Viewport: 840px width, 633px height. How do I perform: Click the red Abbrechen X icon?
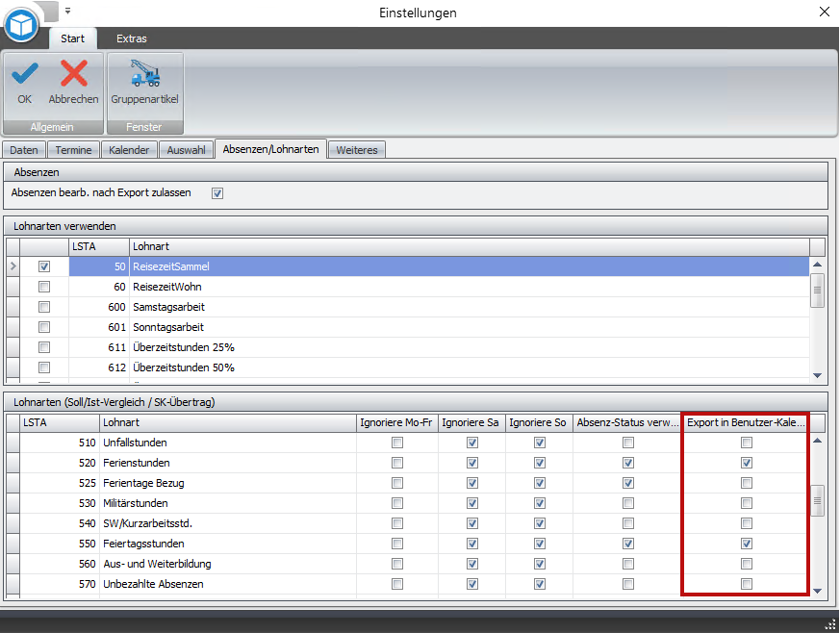tap(74, 73)
